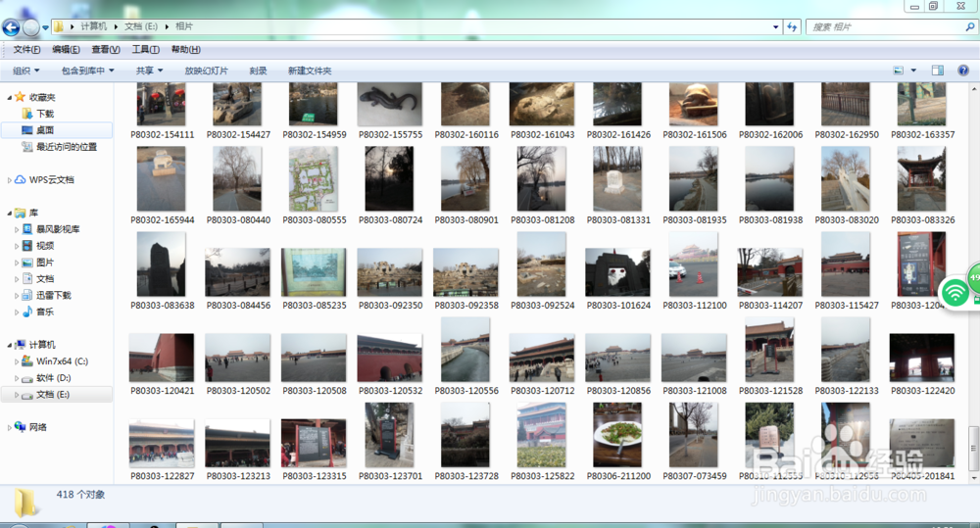The height and width of the screenshot is (528, 980).
Task: Click file name P80303-092350
Action: (x=391, y=306)
